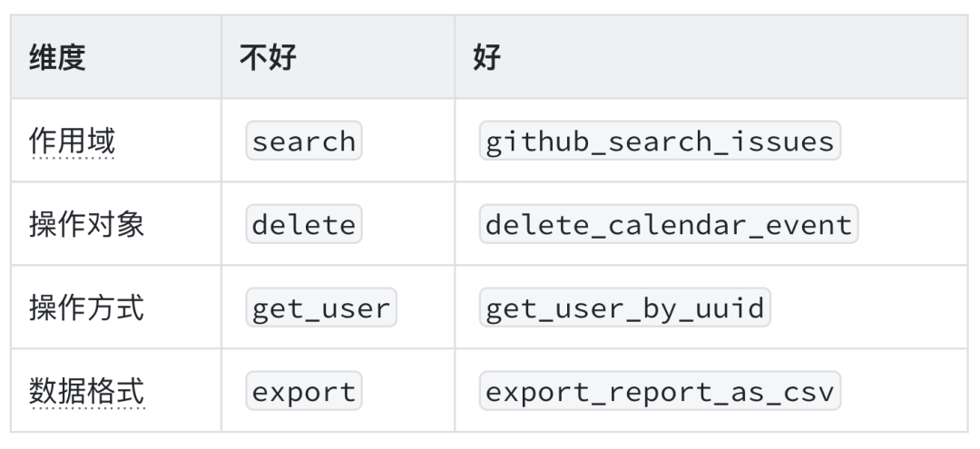Select the get_user_by_uuid code chip
The image size is (980, 449).
(x=624, y=309)
